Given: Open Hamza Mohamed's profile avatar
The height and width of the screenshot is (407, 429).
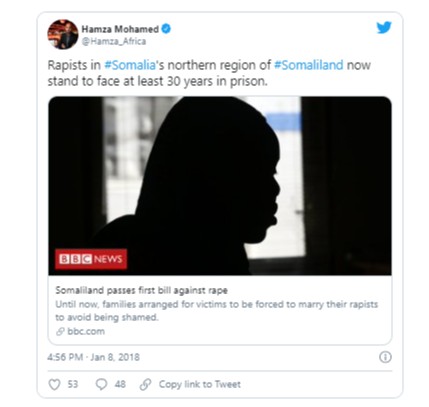Looking at the screenshot, I should point(63,34).
